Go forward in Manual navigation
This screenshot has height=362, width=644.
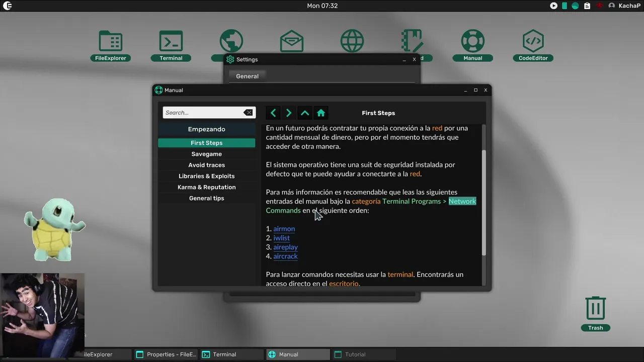click(x=289, y=113)
